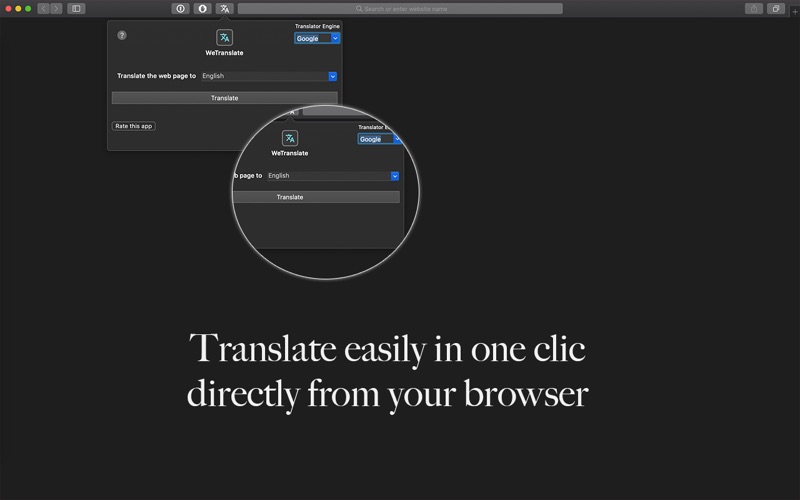Click the 'directly from your browser' text
Screen dimensions: 800x500
[387, 394]
